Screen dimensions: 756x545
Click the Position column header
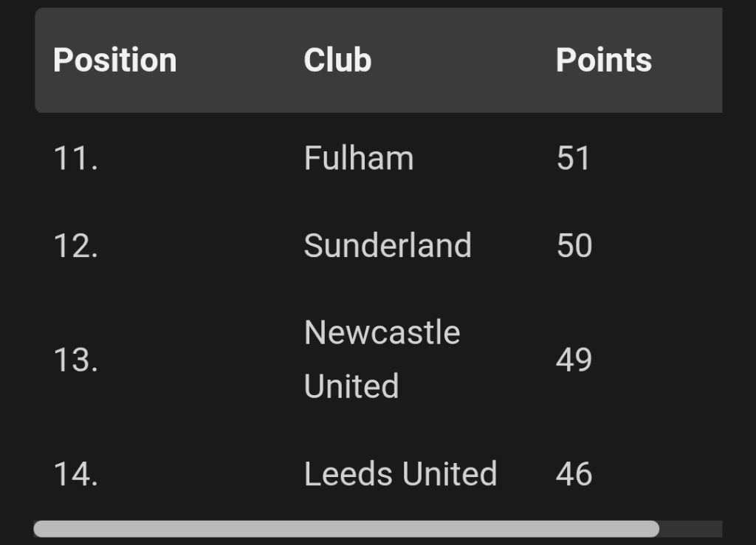(114, 61)
